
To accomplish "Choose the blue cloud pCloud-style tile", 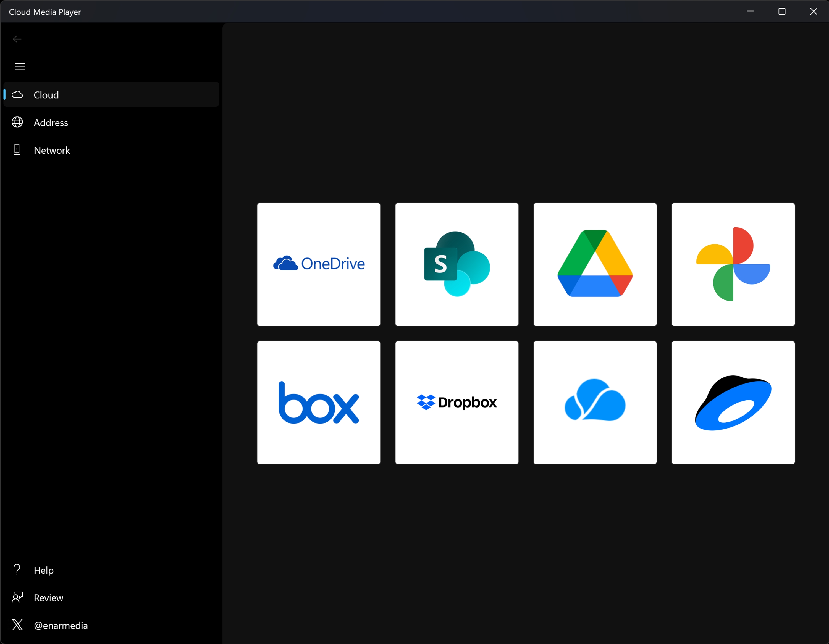I will coord(595,402).
